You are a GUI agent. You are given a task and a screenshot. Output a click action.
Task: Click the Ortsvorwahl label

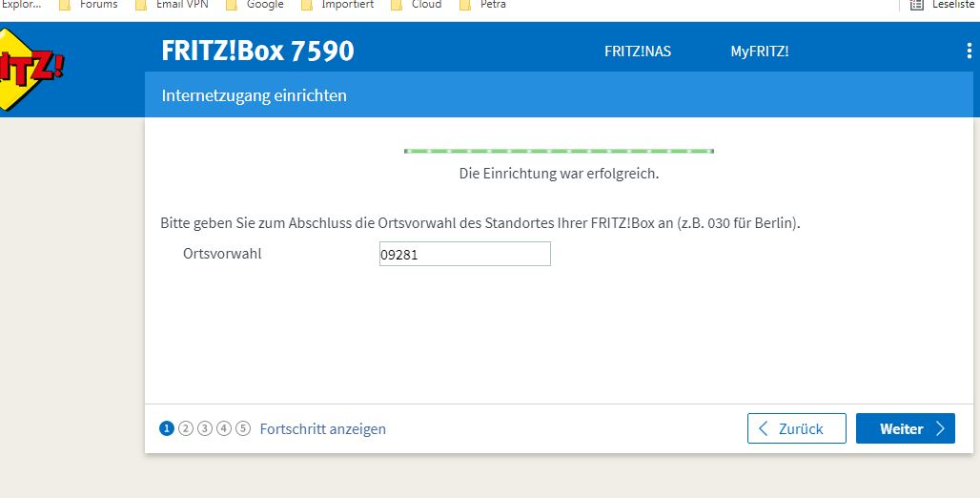(x=222, y=254)
